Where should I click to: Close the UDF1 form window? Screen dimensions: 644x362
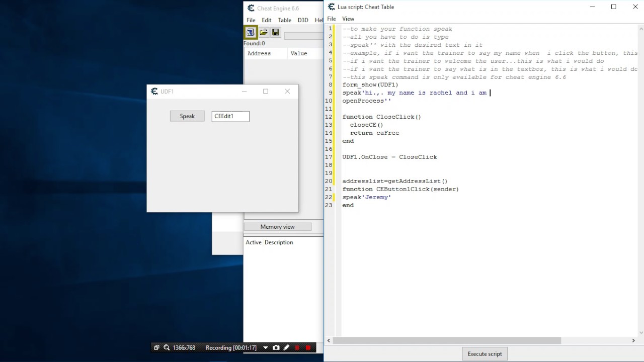tap(287, 91)
